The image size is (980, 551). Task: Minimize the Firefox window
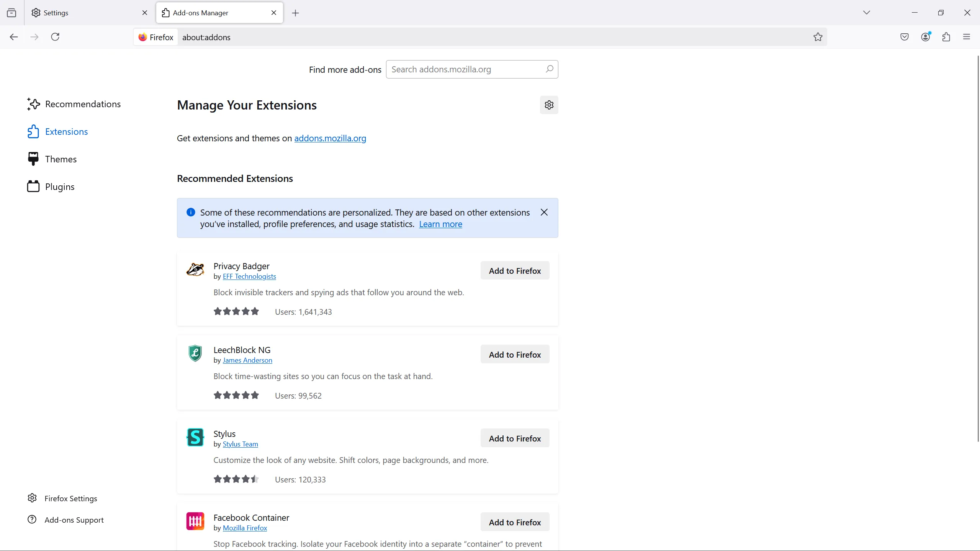click(x=915, y=13)
